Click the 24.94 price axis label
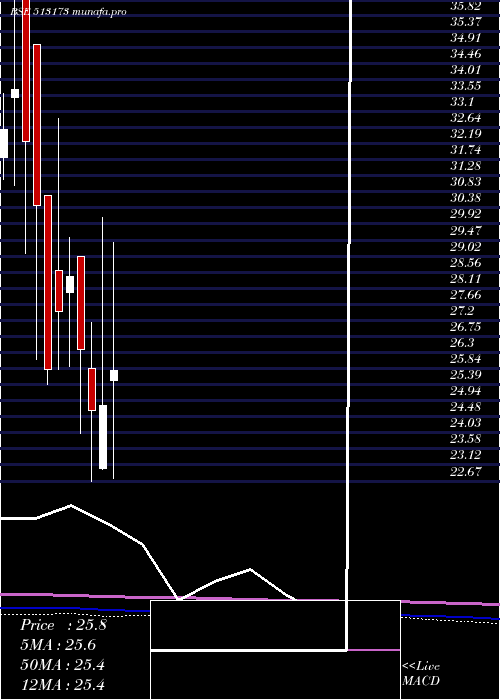Screen dimensions: 500x700 point(466,391)
